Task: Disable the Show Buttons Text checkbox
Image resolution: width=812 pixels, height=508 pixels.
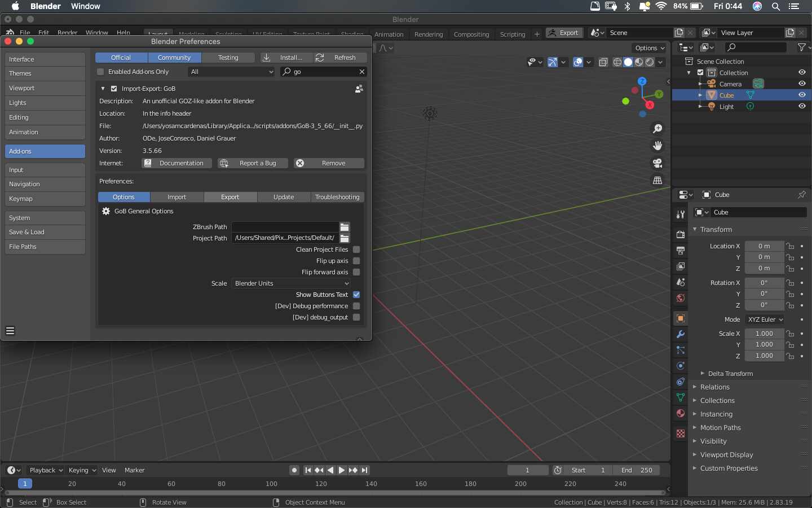Action: (356, 295)
